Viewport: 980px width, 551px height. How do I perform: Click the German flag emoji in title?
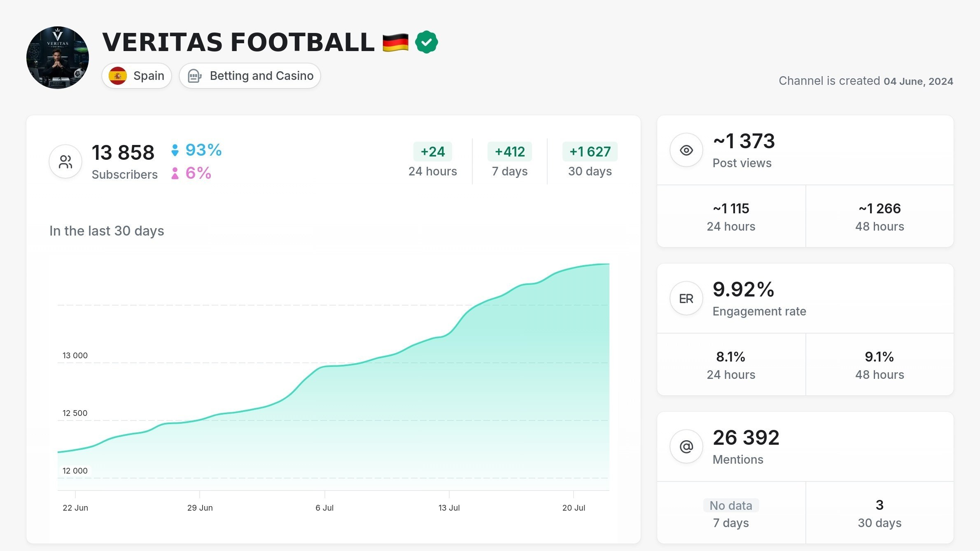[395, 42]
